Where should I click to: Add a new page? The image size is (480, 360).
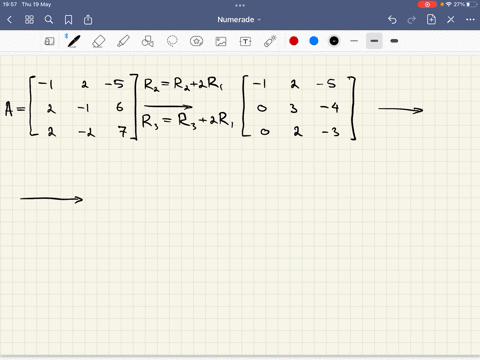pyautogui.click(x=431, y=19)
